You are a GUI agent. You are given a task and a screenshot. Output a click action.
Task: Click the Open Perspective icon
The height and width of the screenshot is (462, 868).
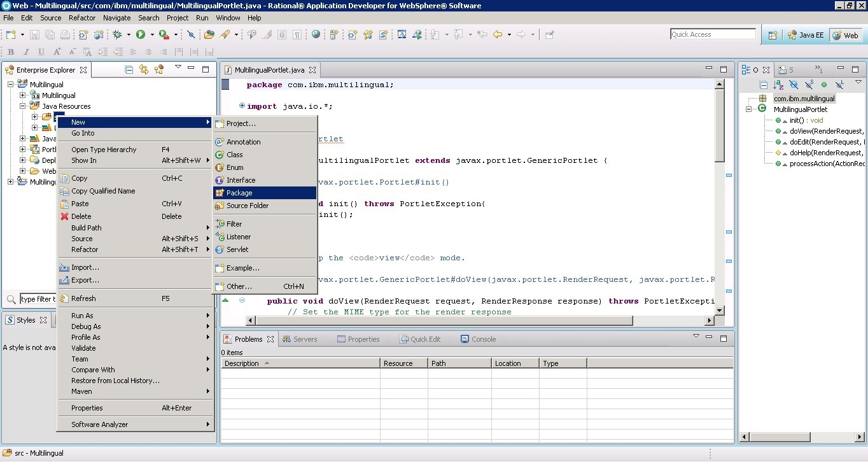pos(773,35)
